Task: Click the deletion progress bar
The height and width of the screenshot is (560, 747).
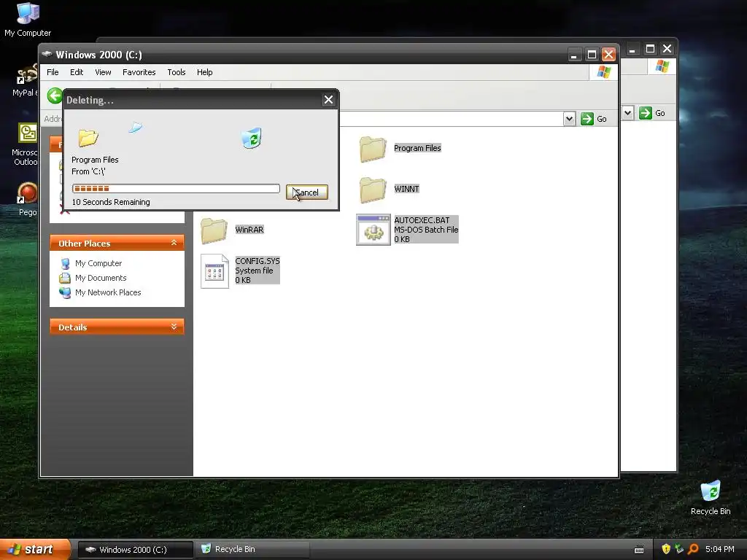Action: click(x=176, y=189)
